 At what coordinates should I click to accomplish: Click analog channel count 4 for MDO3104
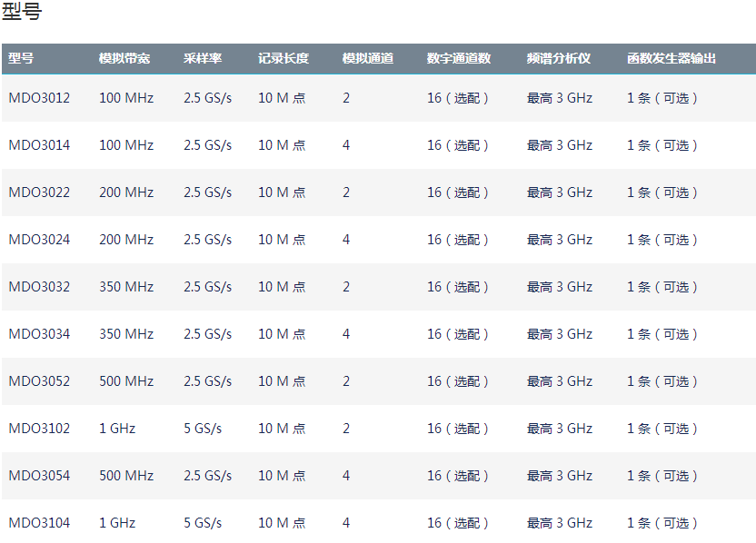coord(346,523)
